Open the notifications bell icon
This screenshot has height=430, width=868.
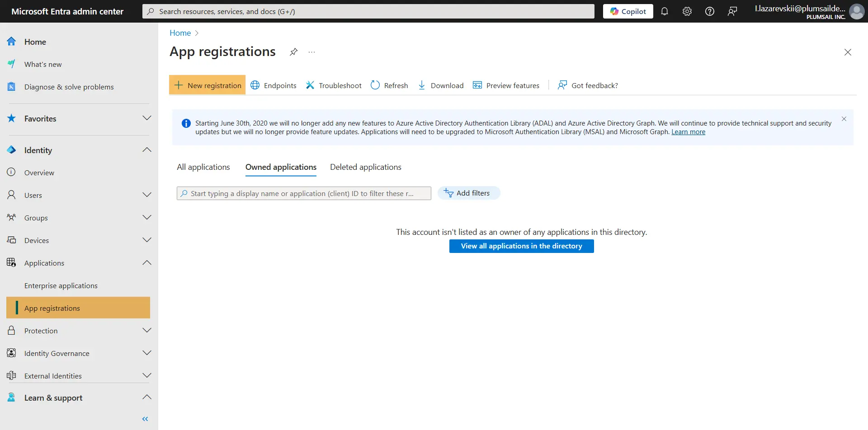click(x=665, y=11)
